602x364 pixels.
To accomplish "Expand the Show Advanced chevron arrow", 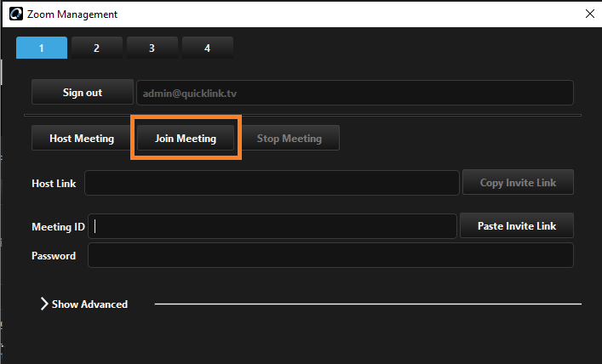I will tap(44, 304).
